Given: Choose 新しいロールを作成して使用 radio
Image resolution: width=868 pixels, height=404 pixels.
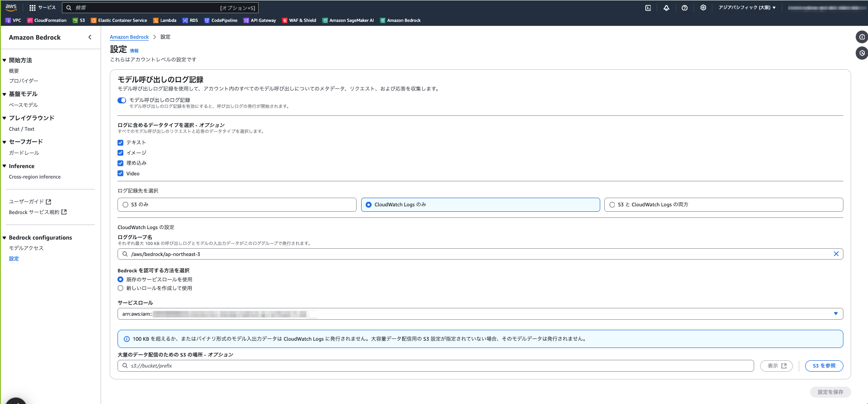Looking at the screenshot, I should pyautogui.click(x=120, y=288).
